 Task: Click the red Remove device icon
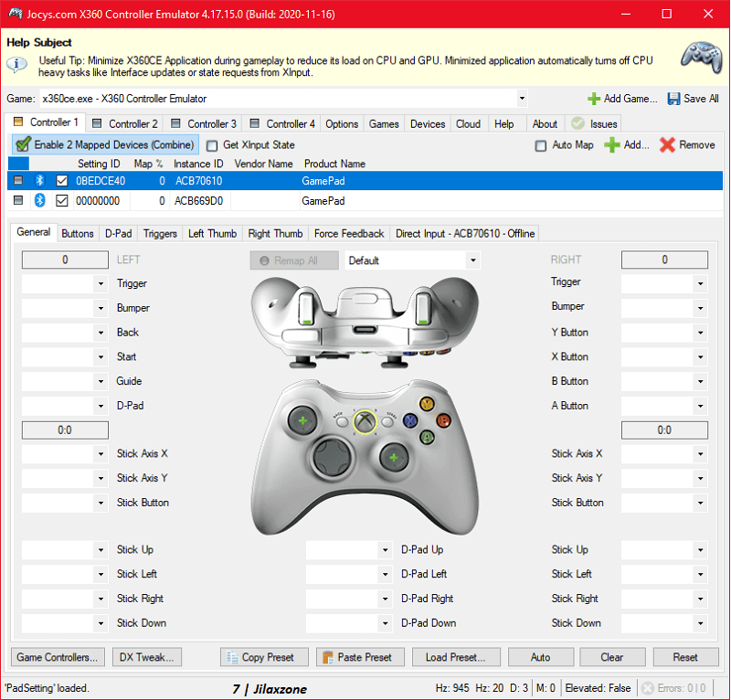(x=666, y=144)
